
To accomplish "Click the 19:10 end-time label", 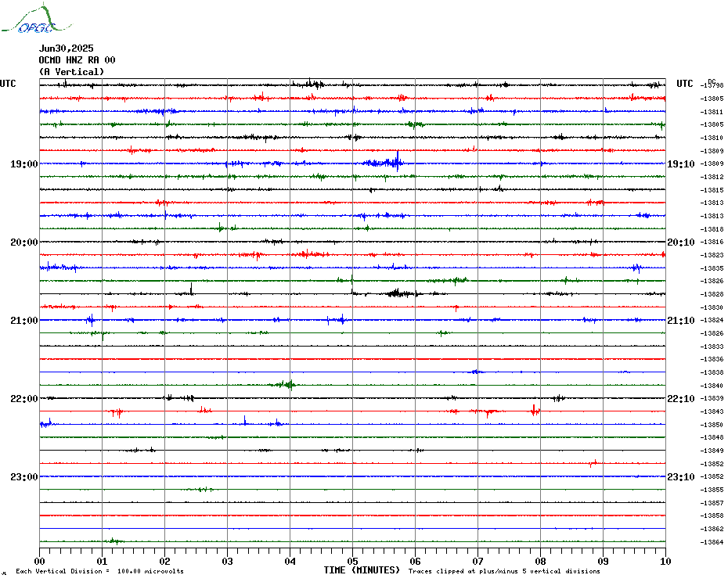I will (x=681, y=163).
